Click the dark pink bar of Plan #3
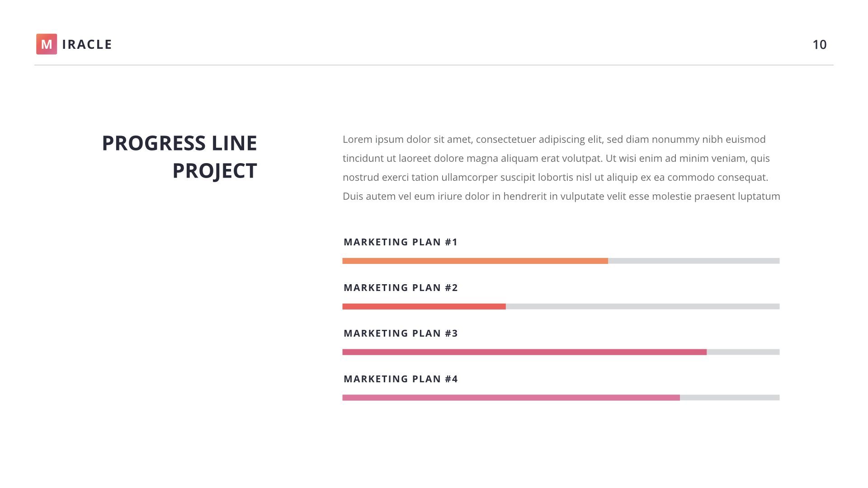 tap(524, 352)
